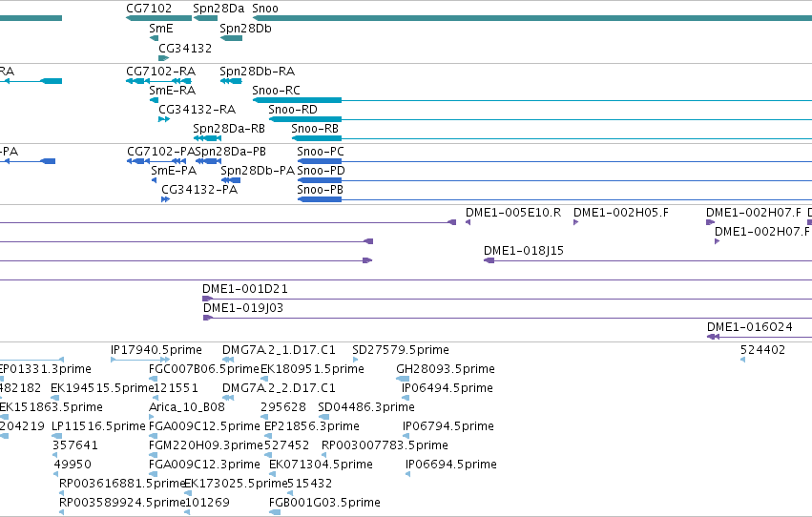Click the Arica_10_B08 EST label
The height and width of the screenshot is (517, 812).
point(187,407)
